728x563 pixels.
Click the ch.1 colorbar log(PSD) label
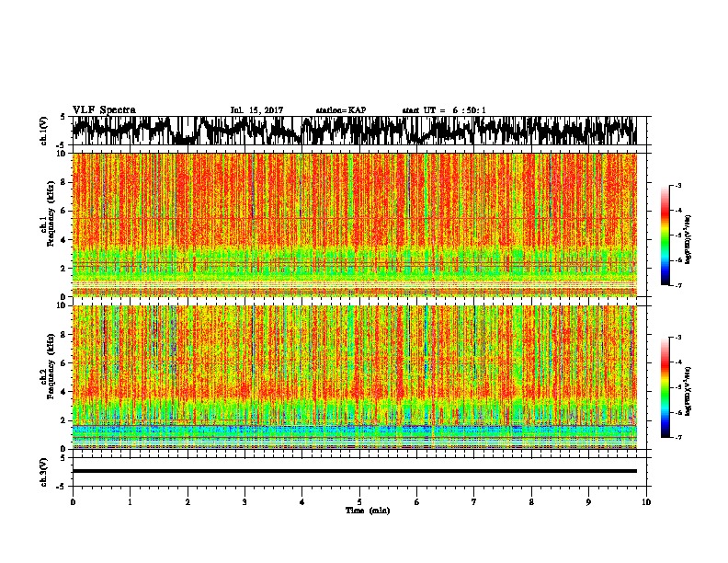tap(688, 239)
